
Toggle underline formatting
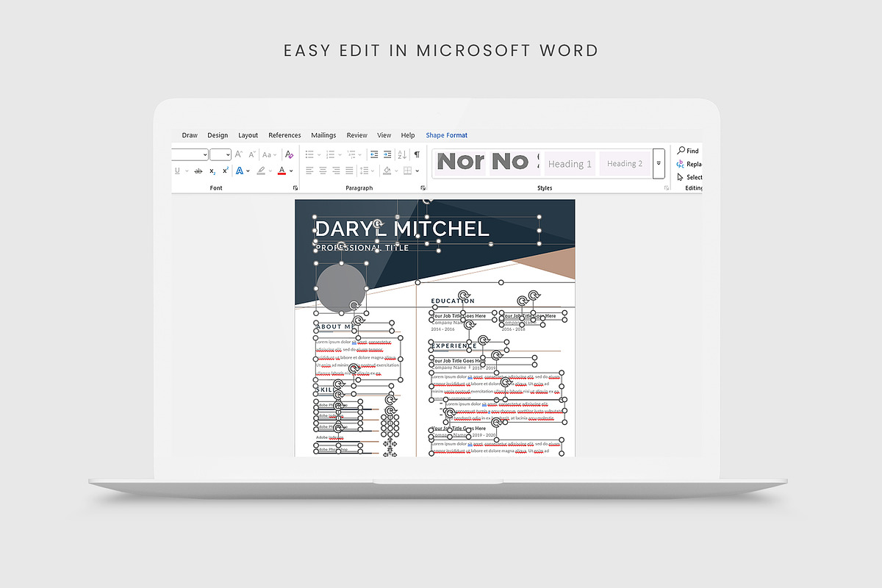click(x=177, y=171)
